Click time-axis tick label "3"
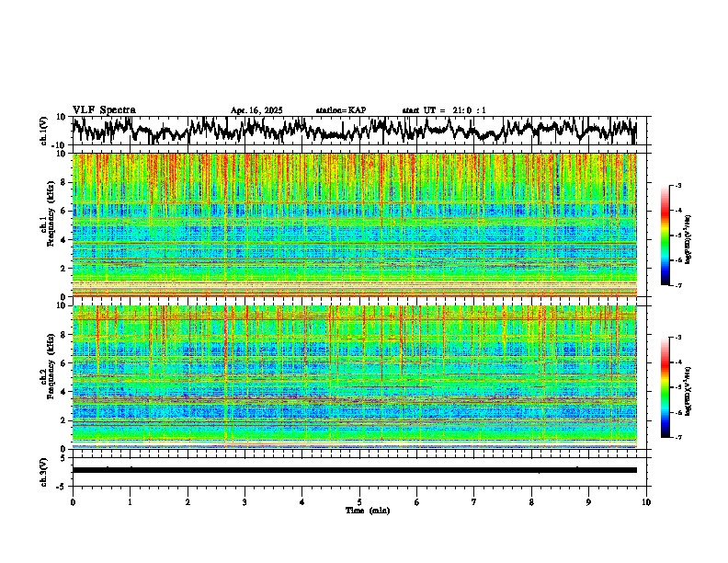The width and height of the screenshot is (728, 563). click(x=245, y=502)
